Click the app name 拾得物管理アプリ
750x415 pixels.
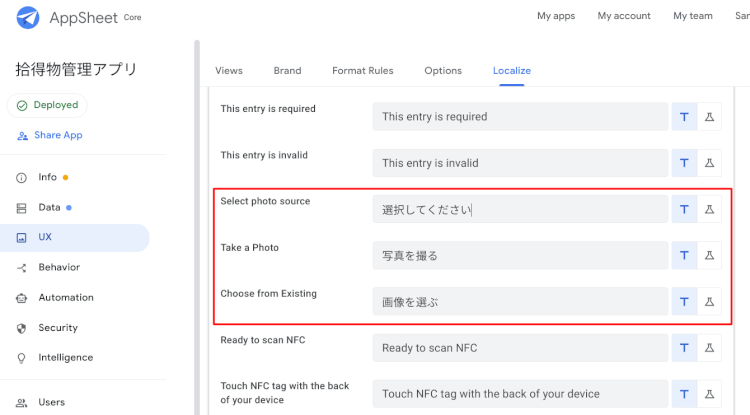[76, 69]
